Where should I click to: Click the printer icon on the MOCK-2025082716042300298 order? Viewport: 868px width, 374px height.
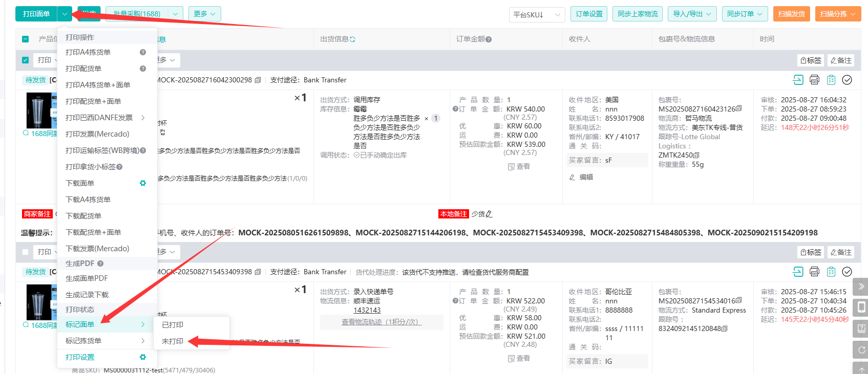tap(814, 79)
